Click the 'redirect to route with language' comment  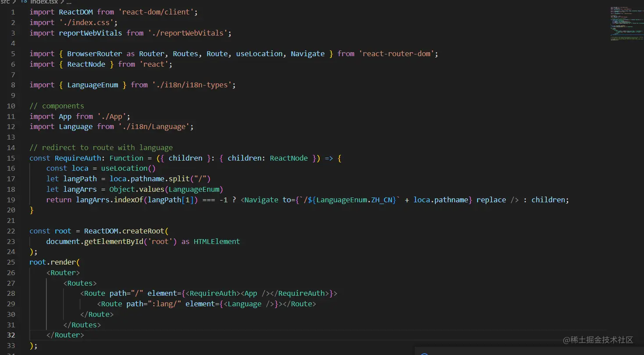click(101, 147)
